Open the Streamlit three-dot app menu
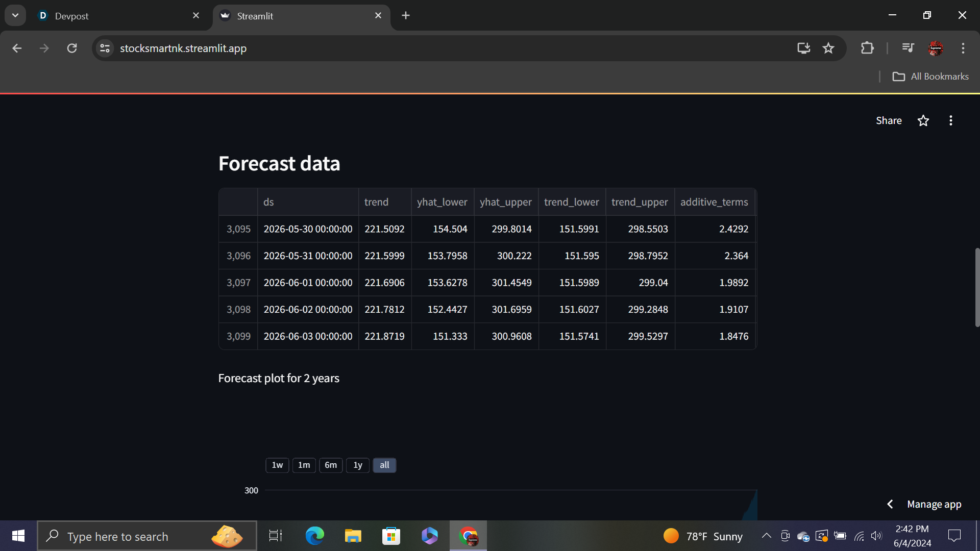The width and height of the screenshot is (980, 551). (x=950, y=121)
